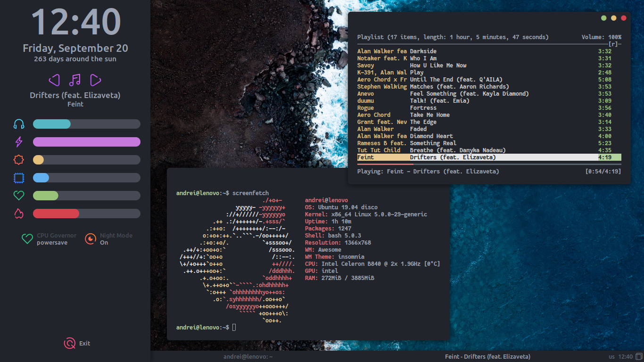This screenshot has width=644, height=362.
Task: Click the red flame temperature icon
Action: 19,214
